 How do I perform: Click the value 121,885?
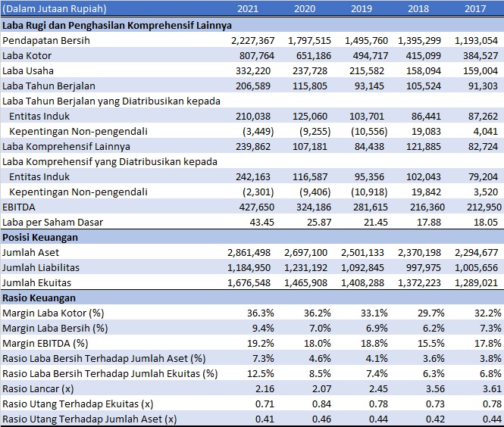(x=424, y=146)
